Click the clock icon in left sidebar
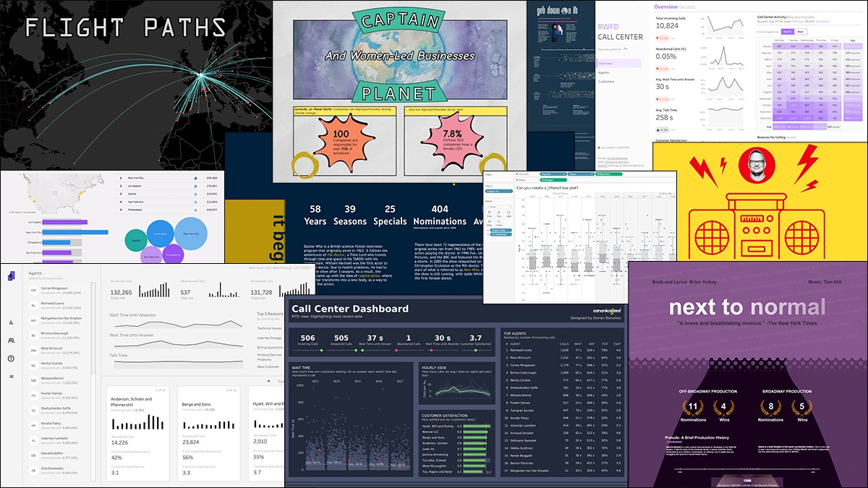 pyautogui.click(x=11, y=359)
